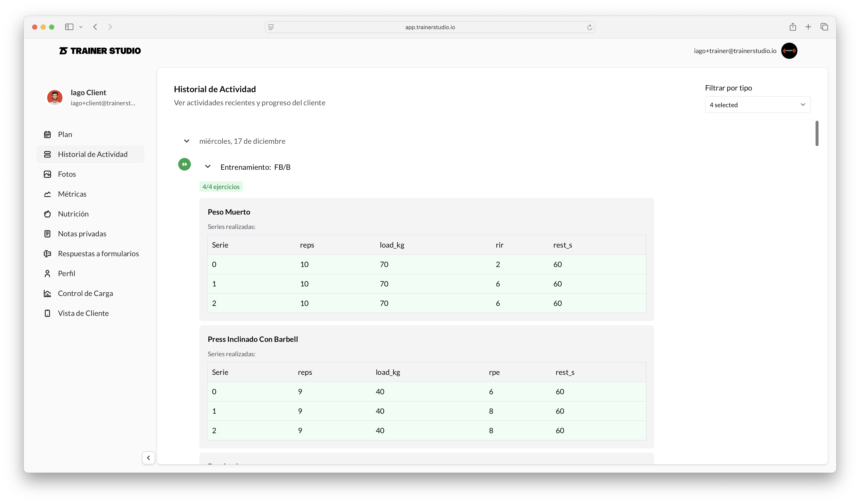Go to Respuestas a formularios
This screenshot has width=860, height=504.
(x=98, y=253)
